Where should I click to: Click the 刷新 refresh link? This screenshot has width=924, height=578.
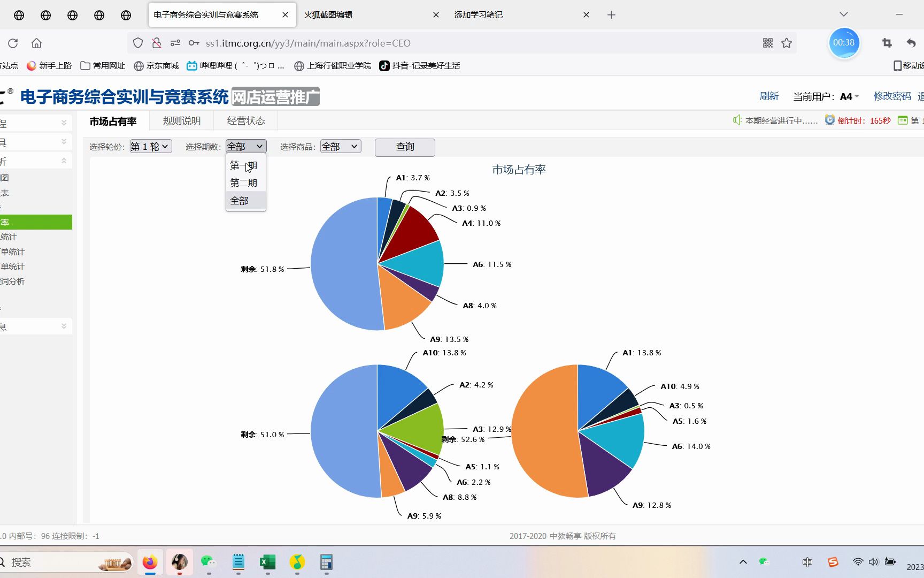tap(769, 96)
